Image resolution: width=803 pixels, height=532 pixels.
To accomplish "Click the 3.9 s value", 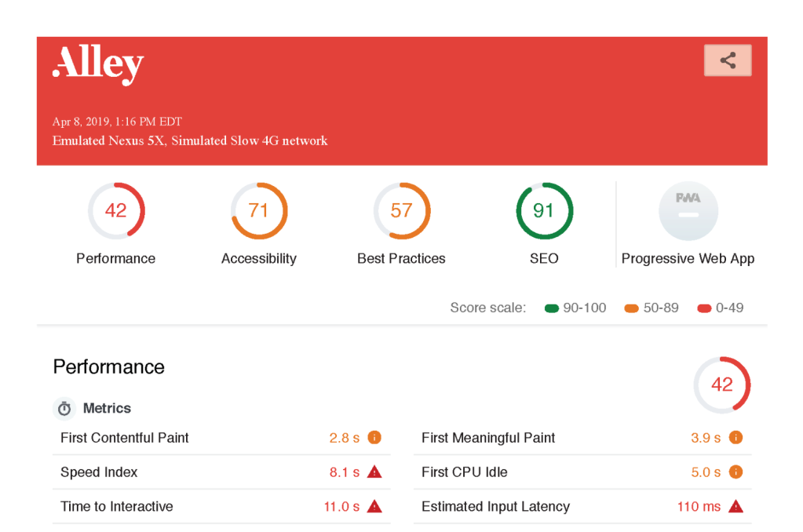I will [x=706, y=438].
